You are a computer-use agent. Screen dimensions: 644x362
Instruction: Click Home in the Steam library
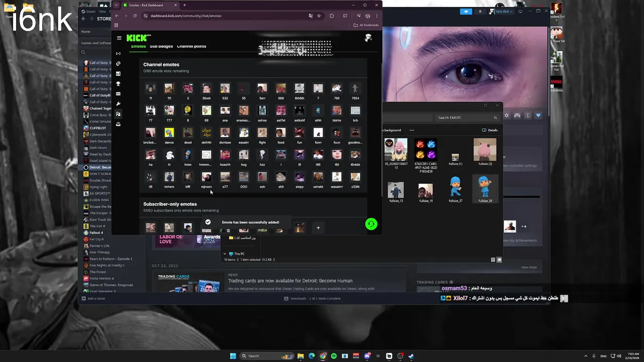coord(86,32)
